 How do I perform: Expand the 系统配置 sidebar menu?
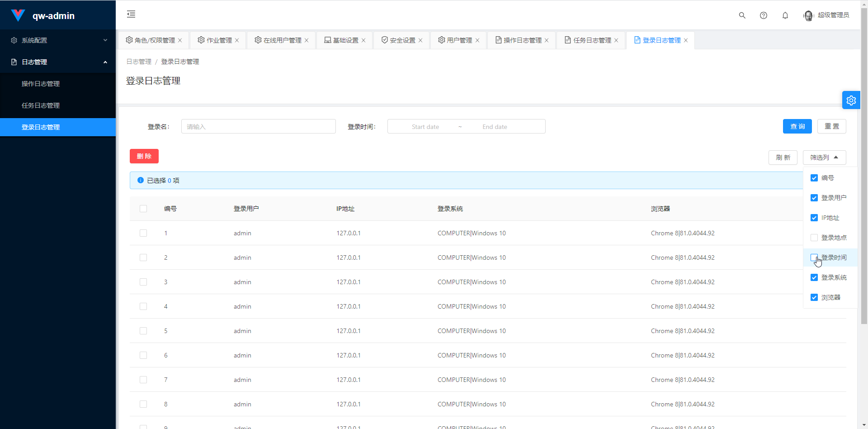pos(58,40)
